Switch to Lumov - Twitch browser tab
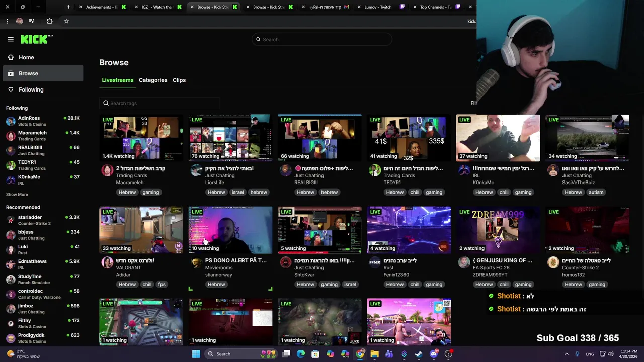Viewport: 644px width, 362px height. tap(380, 7)
